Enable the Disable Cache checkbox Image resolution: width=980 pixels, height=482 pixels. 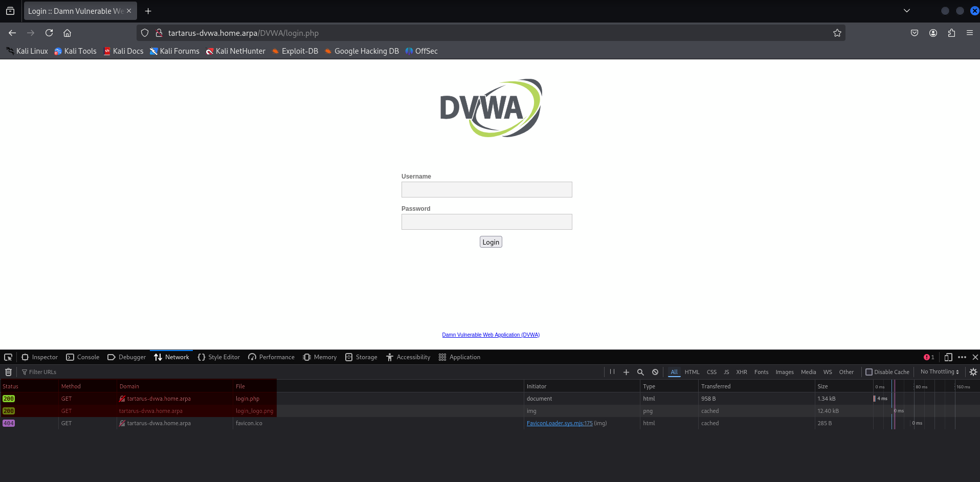[x=869, y=372]
